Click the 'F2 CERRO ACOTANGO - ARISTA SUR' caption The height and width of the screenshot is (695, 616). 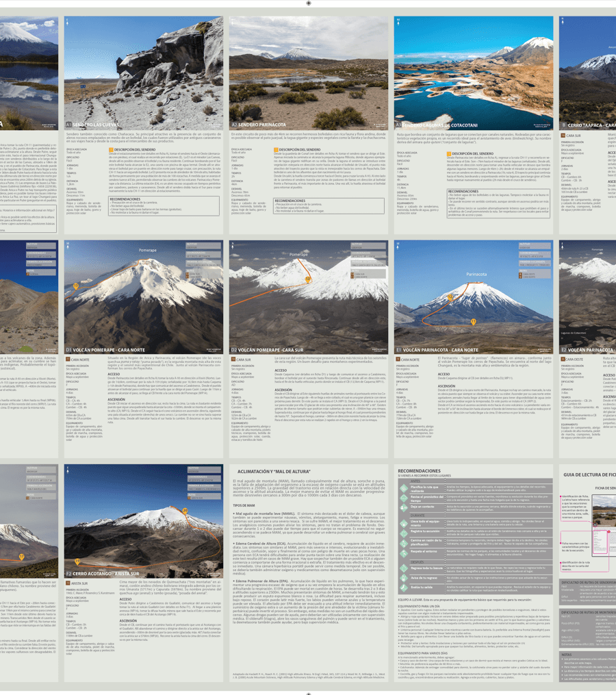click(103, 574)
